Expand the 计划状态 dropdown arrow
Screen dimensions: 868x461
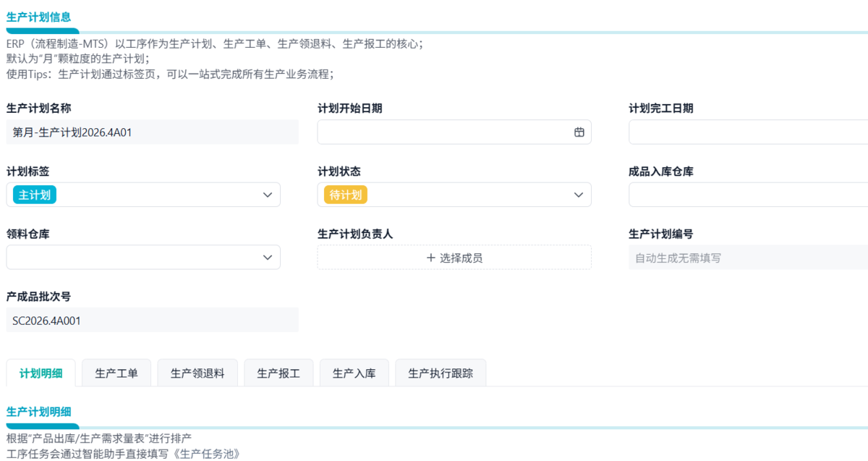tap(579, 195)
